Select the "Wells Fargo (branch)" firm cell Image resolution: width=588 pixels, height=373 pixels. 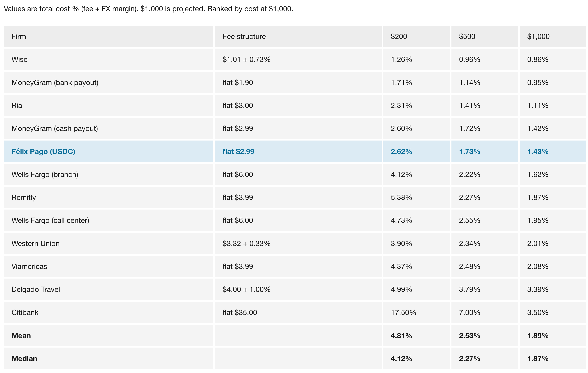click(109, 174)
